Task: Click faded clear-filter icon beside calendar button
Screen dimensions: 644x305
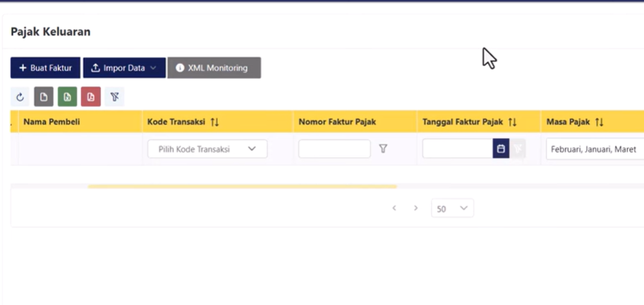Action: click(x=518, y=149)
